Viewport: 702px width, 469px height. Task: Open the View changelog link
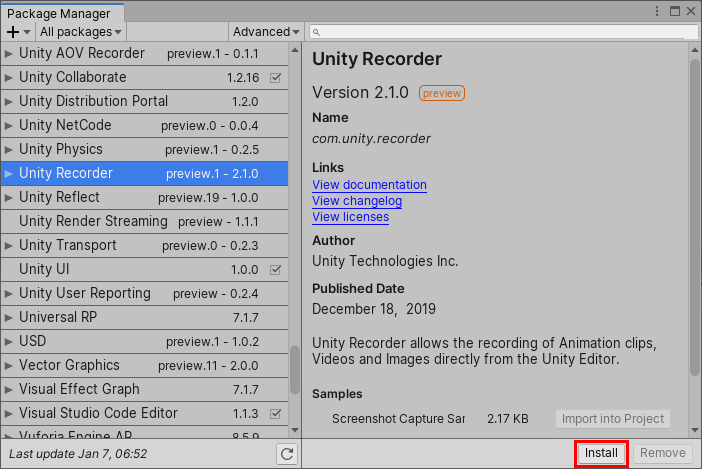tap(357, 201)
